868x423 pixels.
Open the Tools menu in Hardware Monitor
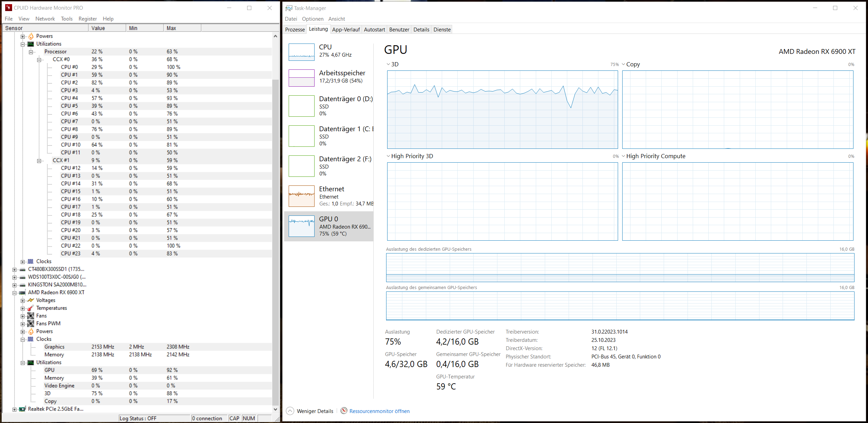coord(67,19)
